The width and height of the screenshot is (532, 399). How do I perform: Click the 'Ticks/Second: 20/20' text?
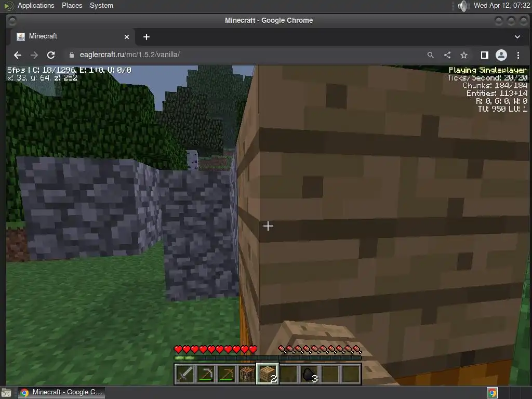click(487, 78)
